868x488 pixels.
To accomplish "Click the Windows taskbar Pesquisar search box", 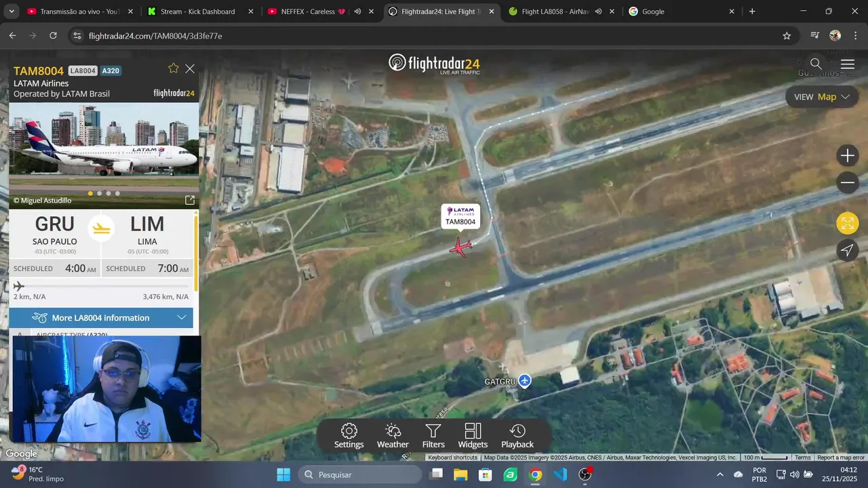I will 359,474.
